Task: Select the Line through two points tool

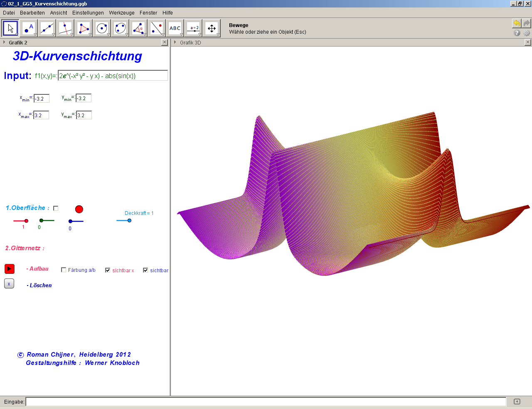Action: pyautogui.click(x=47, y=28)
